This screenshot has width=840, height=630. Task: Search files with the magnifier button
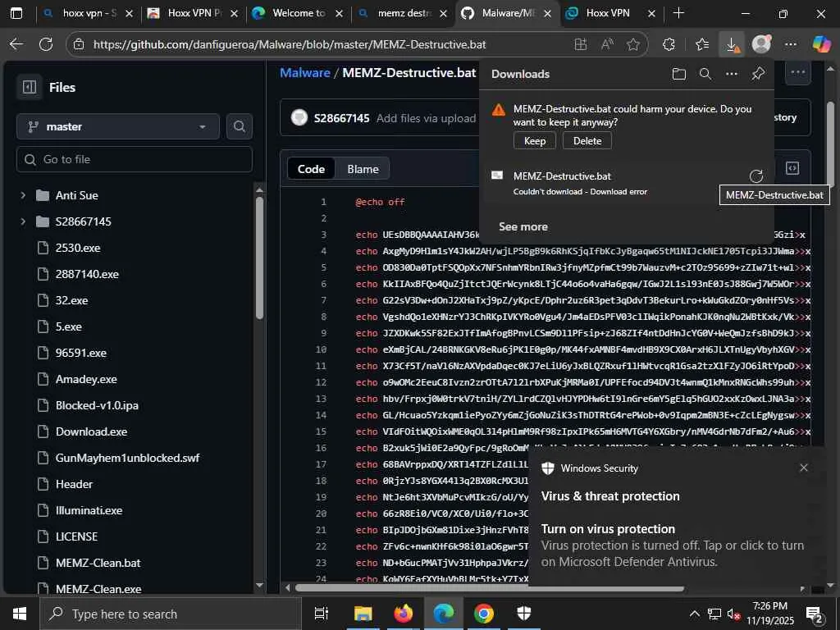click(239, 126)
